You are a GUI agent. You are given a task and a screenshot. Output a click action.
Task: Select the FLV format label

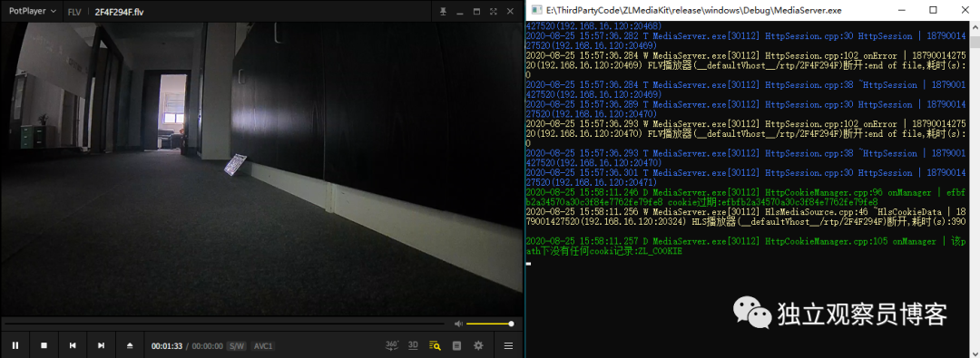74,12
